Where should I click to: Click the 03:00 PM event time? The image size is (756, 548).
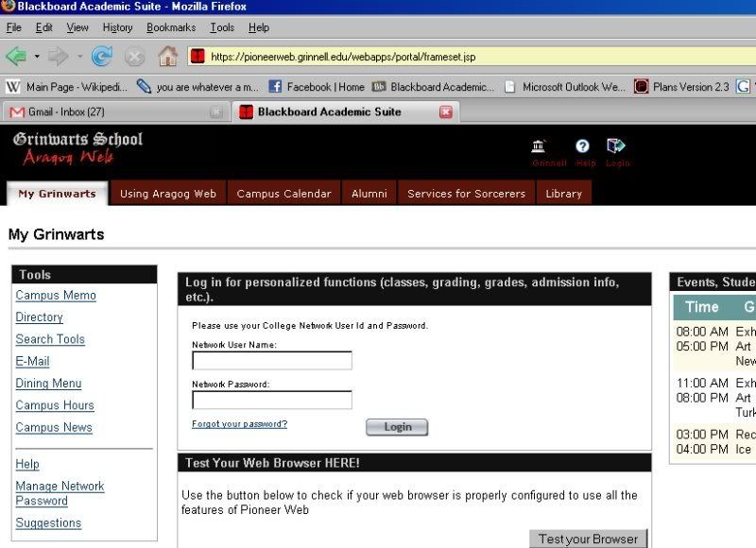click(702, 435)
